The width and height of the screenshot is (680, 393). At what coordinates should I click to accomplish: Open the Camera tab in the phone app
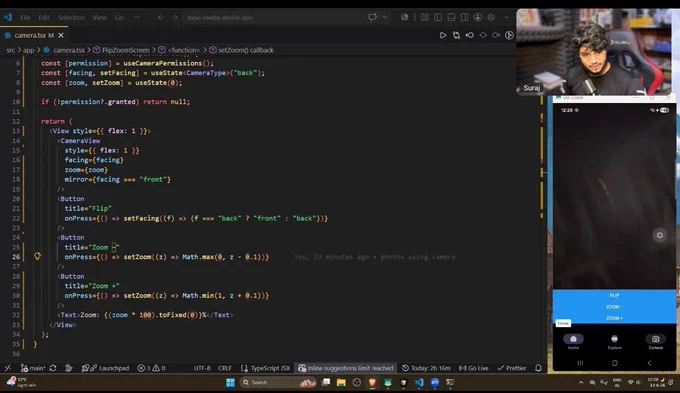[655, 341]
